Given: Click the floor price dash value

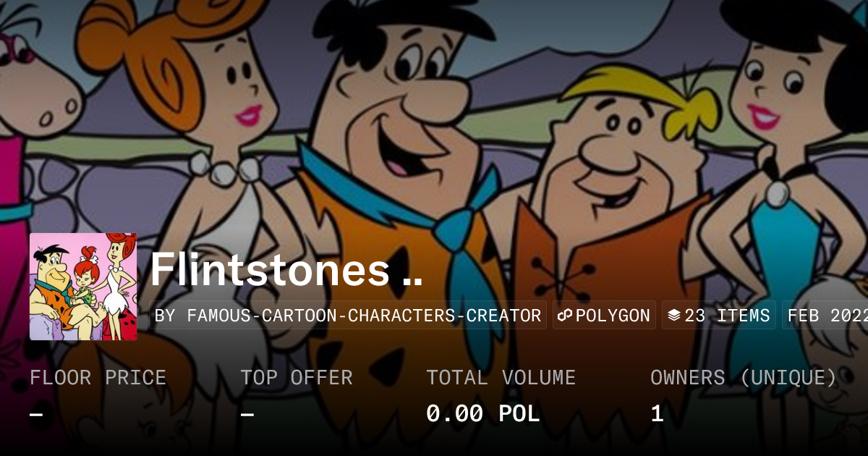Looking at the screenshot, I should point(36,414).
